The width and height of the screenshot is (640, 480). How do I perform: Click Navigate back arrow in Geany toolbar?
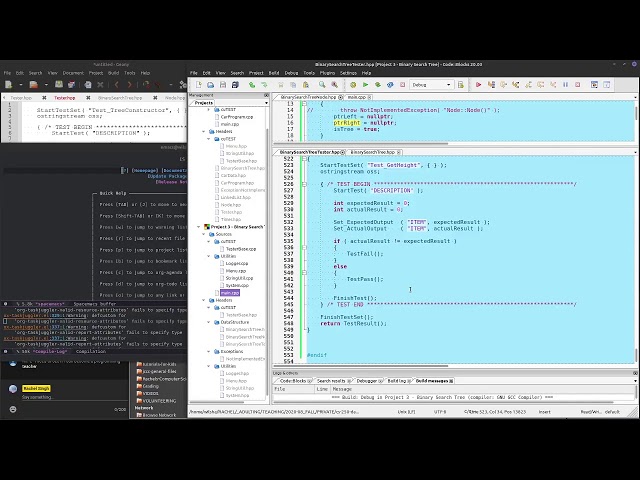click(x=117, y=84)
